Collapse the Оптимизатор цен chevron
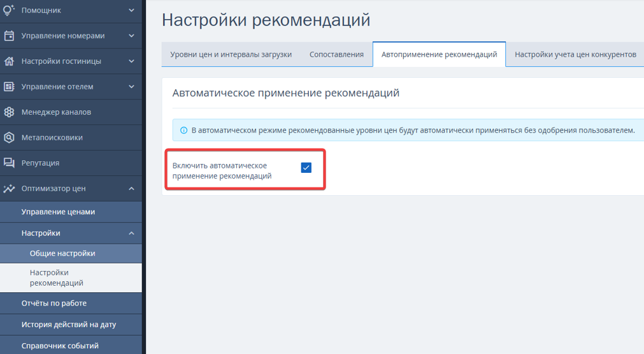The width and height of the screenshot is (644, 354). click(x=131, y=188)
